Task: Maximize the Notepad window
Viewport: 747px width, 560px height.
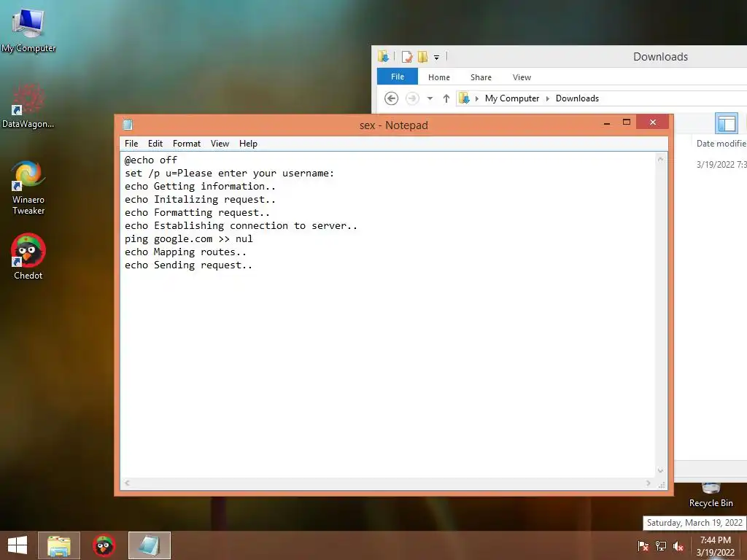Action: point(627,122)
